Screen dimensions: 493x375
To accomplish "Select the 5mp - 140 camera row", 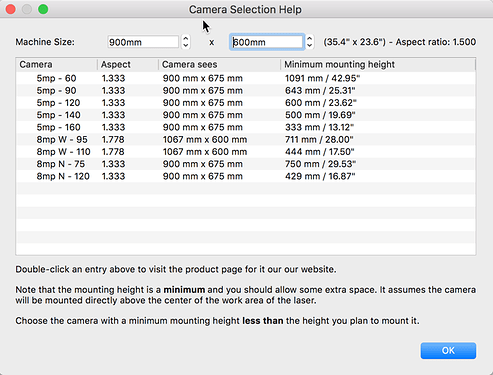I will 246,115.
